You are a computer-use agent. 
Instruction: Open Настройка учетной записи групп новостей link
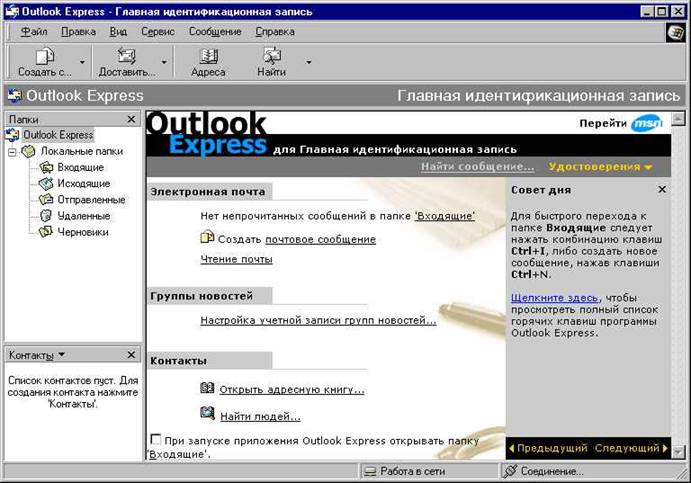pyautogui.click(x=318, y=320)
